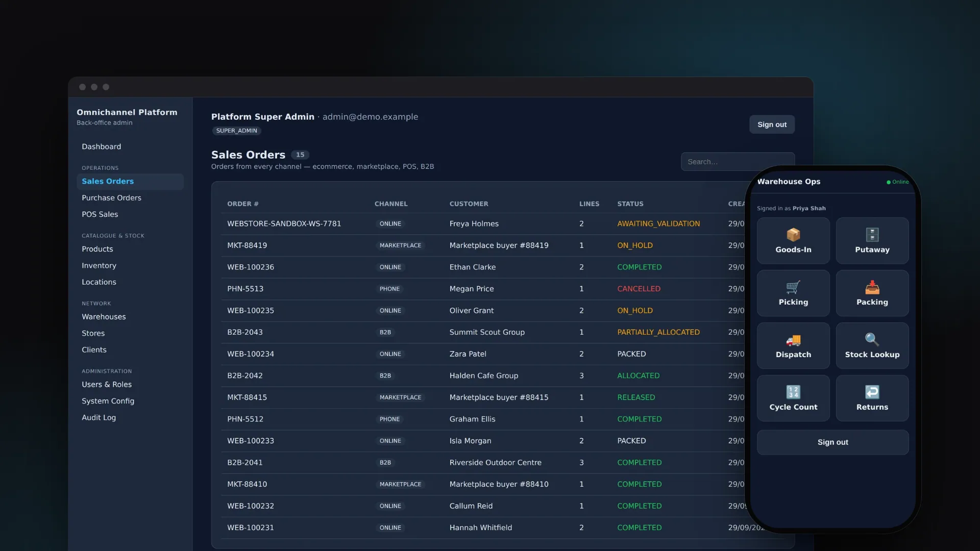Click the SUPER_ADMIN role badge
980x551 pixels.
tap(236, 131)
